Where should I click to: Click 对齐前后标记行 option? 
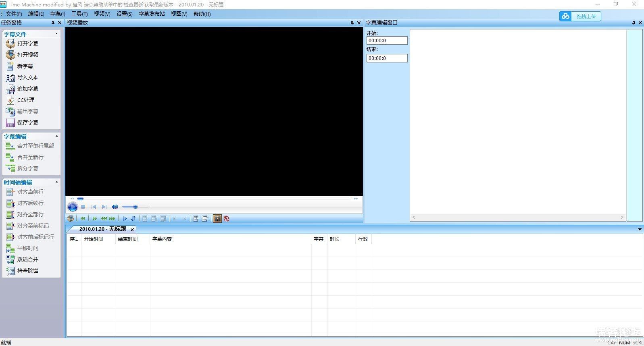point(30,237)
